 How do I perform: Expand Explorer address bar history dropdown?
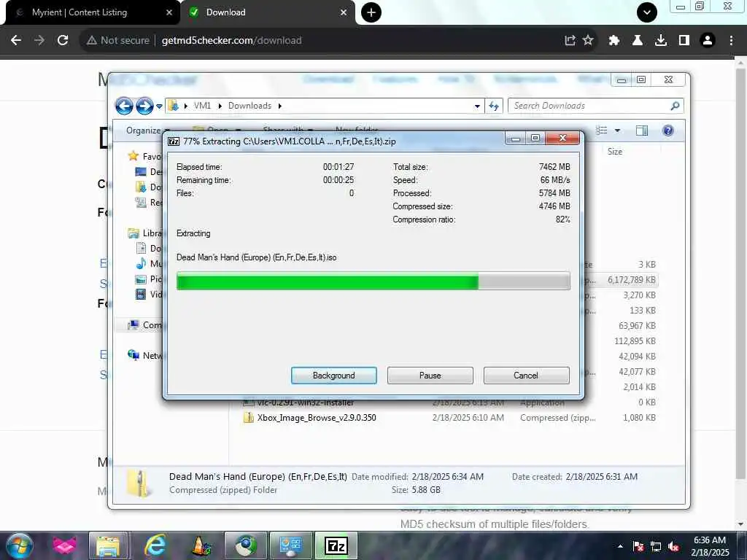pyautogui.click(x=477, y=106)
